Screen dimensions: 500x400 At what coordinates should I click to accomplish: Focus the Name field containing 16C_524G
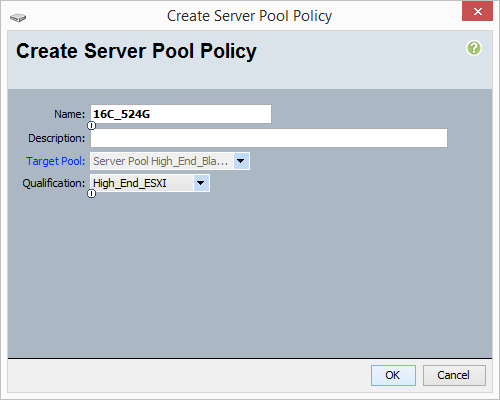(x=181, y=114)
